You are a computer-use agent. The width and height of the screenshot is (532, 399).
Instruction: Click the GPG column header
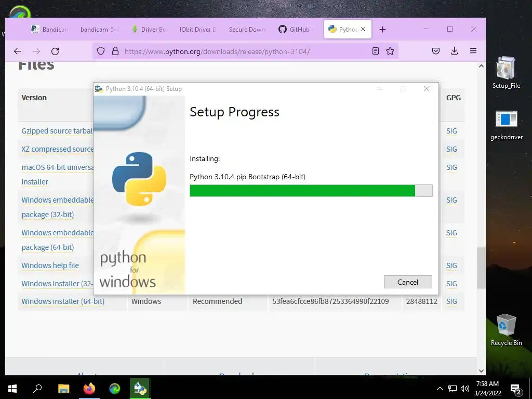coord(454,98)
